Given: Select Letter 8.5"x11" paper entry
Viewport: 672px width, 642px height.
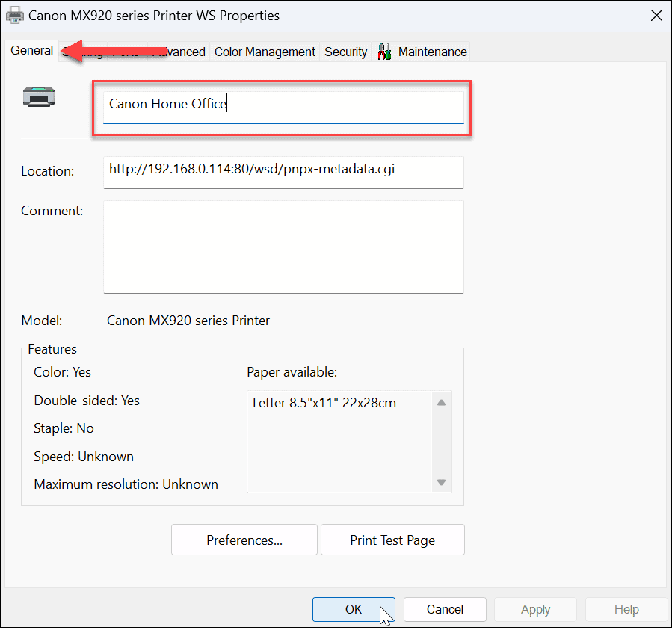Looking at the screenshot, I should click(x=324, y=404).
